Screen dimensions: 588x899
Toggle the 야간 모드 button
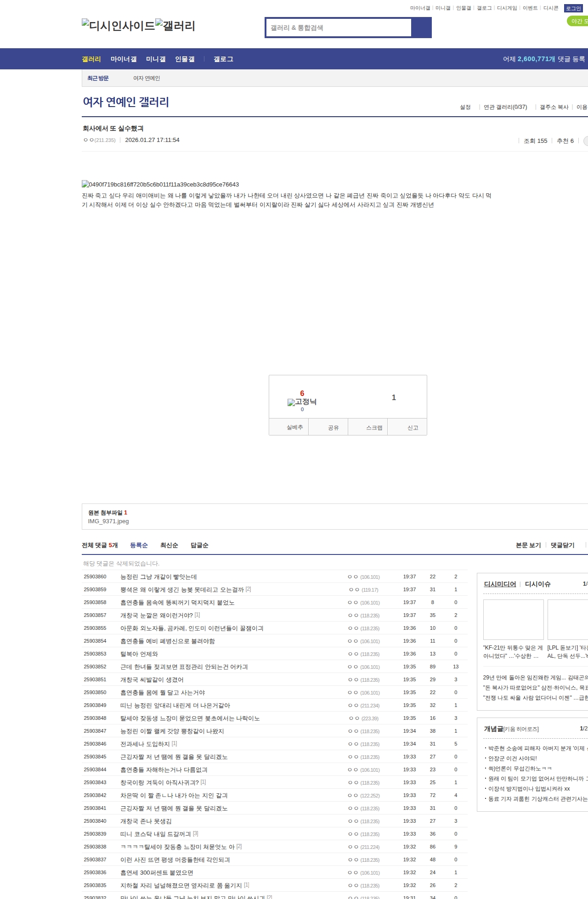point(577,21)
